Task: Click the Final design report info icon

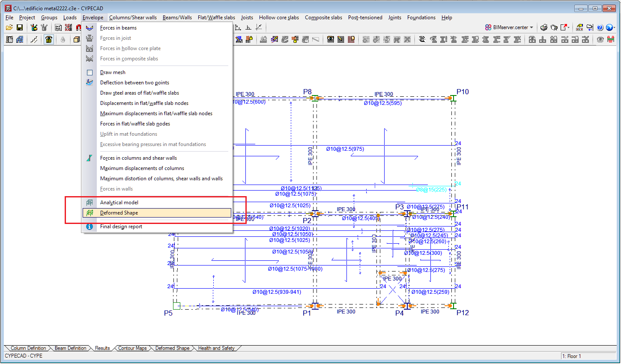Action: [x=90, y=227]
